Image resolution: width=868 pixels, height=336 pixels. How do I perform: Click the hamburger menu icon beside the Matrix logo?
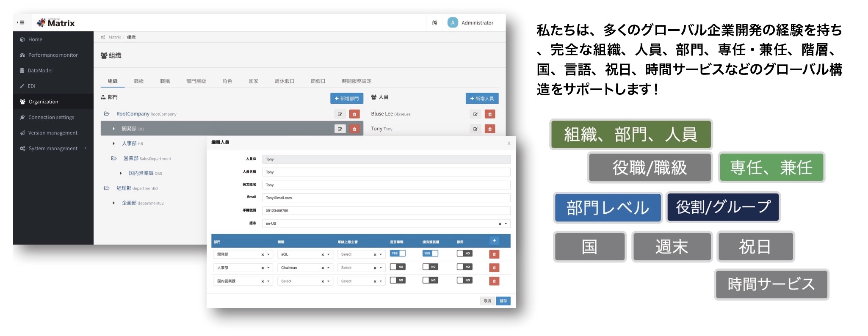click(x=21, y=23)
